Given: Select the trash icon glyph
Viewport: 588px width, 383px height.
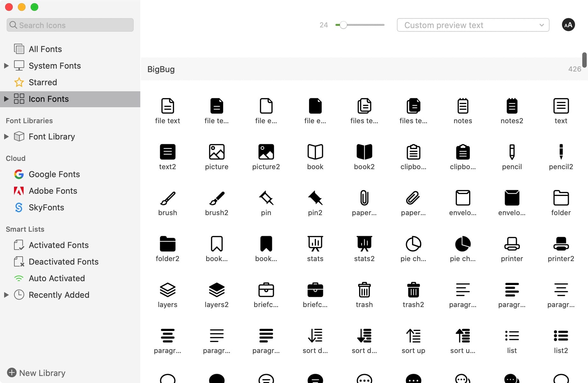Looking at the screenshot, I should point(364,290).
